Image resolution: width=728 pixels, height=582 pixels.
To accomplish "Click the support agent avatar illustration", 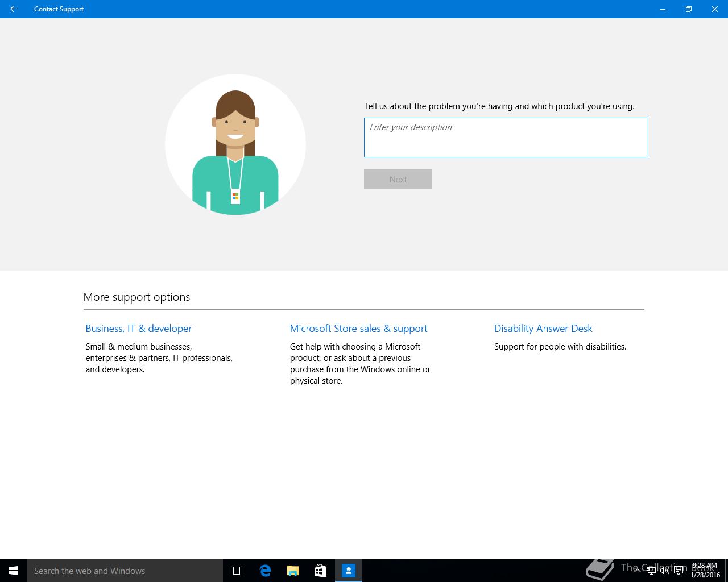I will click(x=235, y=144).
